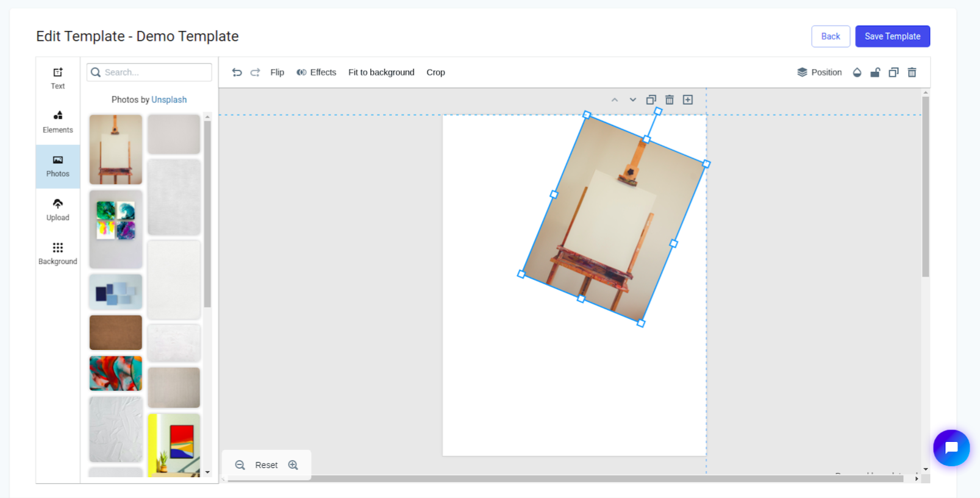Click the canvas vertical scrollbar
This screenshot has width=980, height=498.
pos(926,187)
